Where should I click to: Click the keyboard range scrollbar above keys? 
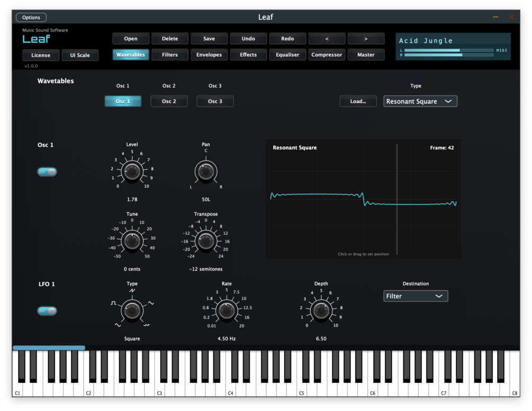tap(49, 348)
